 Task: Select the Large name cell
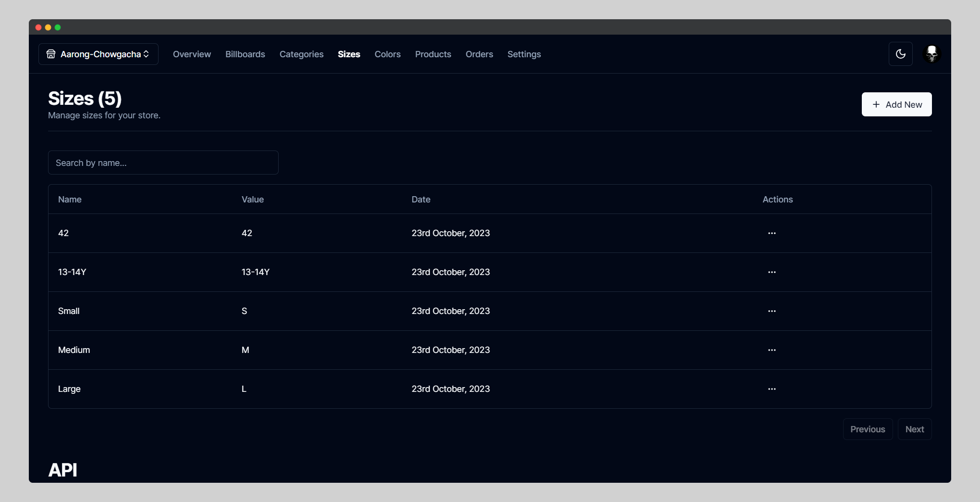tap(69, 389)
